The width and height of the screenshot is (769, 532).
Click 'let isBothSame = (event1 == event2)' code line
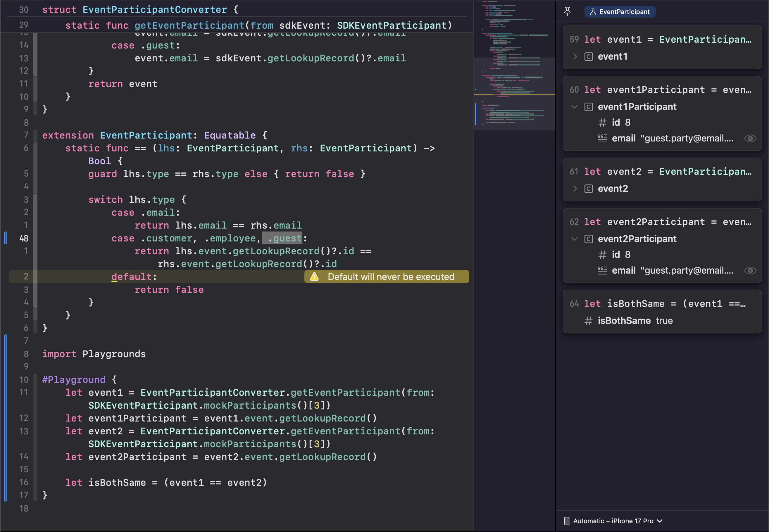(x=166, y=483)
